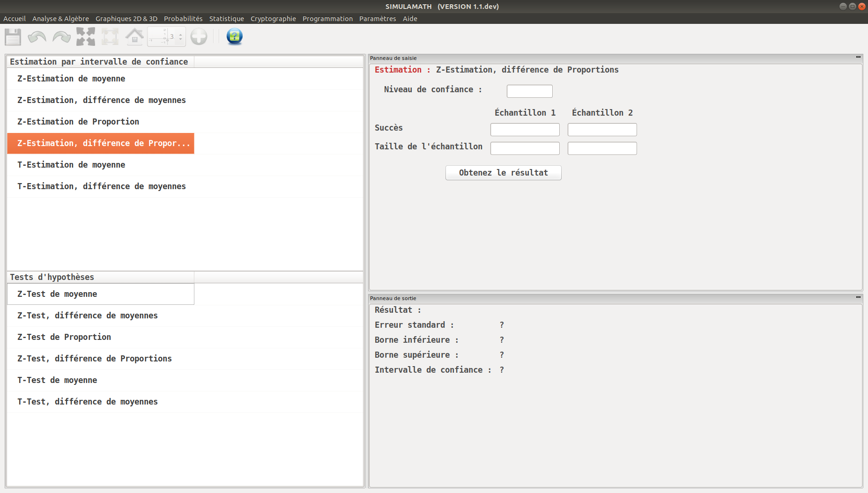868x493 pixels.
Task: Select Z-Test, différence de Proportions
Action: (x=101, y=359)
